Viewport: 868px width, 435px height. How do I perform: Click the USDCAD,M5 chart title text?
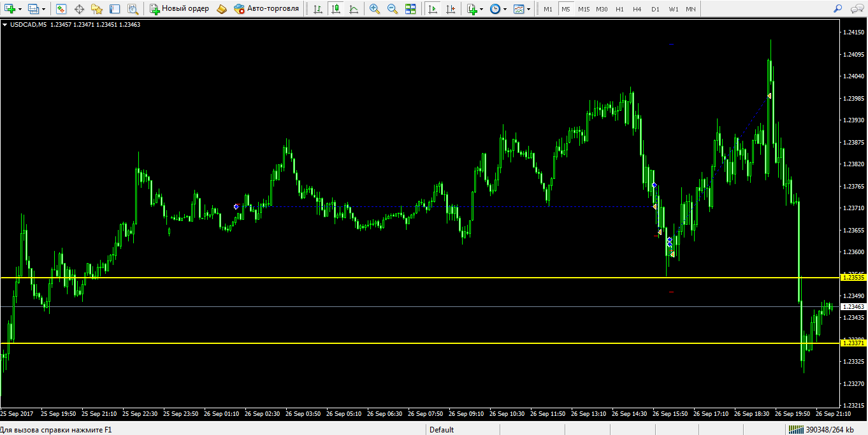[28, 24]
